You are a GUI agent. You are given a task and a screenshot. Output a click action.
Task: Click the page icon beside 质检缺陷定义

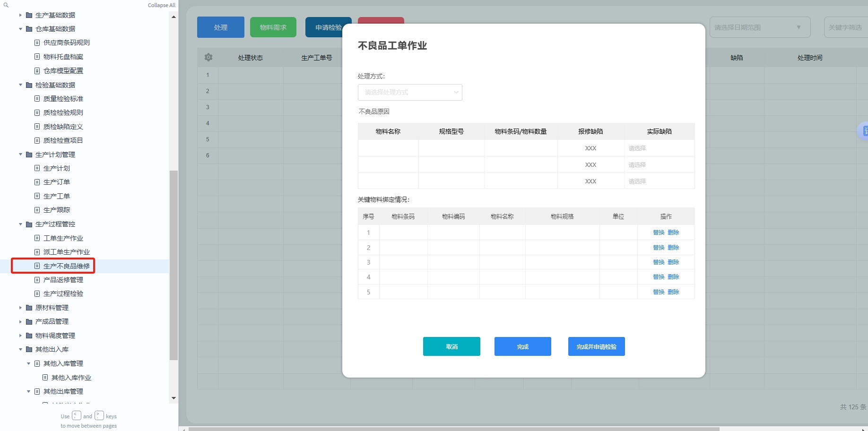[x=37, y=126]
